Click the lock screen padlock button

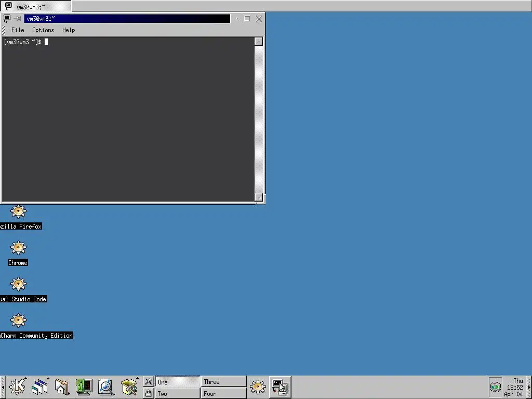pyautogui.click(x=148, y=393)
